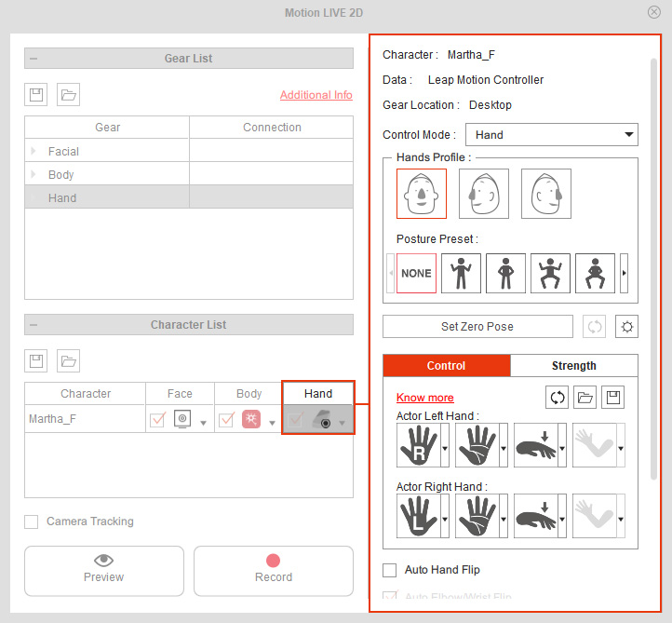
Task: Click Actor Left Hand arm icon
Action: [595, 445]
